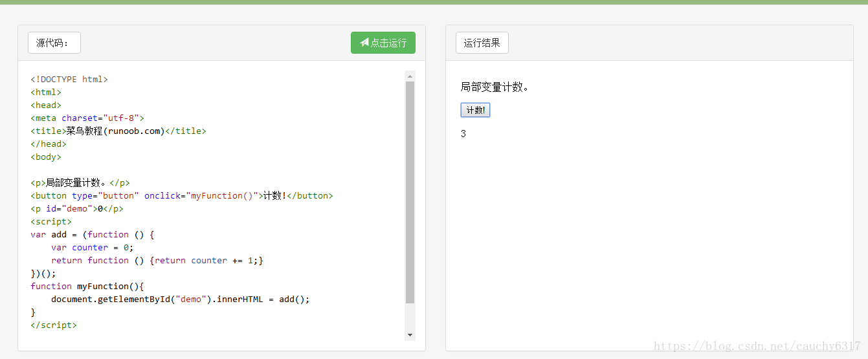This screenshot has height=359, width=868.
Task: Click the paper plane run icon
Action: [364, 43]
